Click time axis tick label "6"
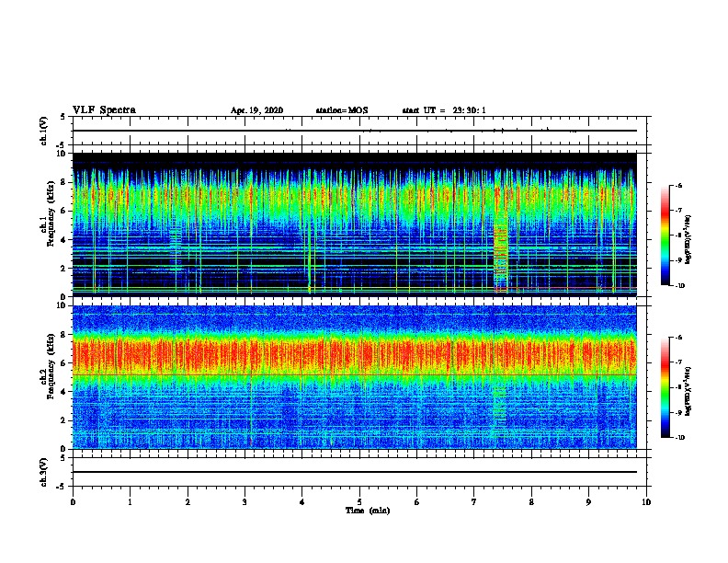This screenshot has height=563, width=728. tap(417, 502)
